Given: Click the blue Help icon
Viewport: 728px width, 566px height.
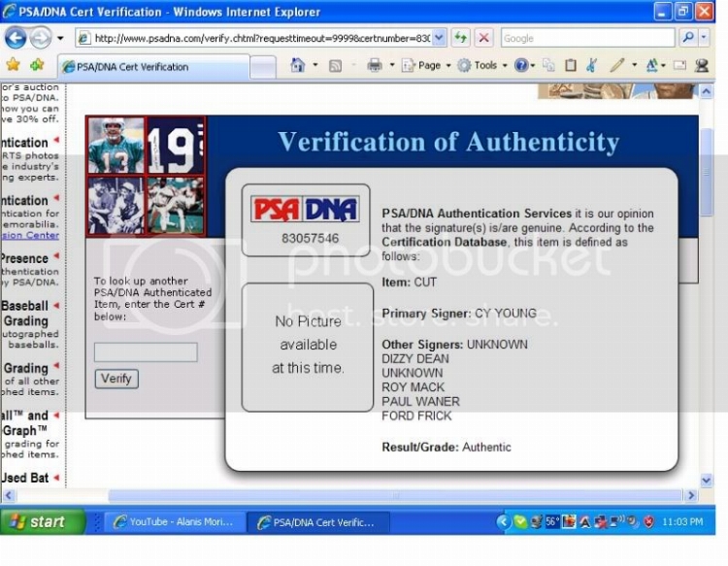Looking at the screenshot, I should pos(521,65).
